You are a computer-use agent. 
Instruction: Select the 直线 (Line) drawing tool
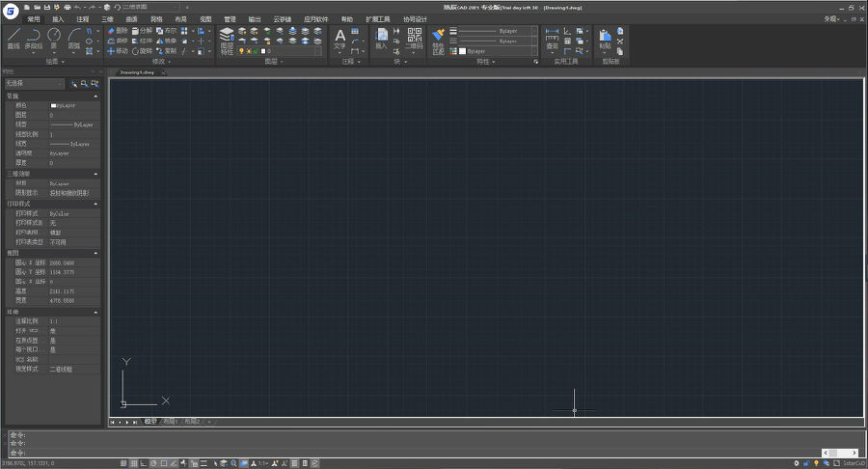pyautogui.click(x=14, y=37)
